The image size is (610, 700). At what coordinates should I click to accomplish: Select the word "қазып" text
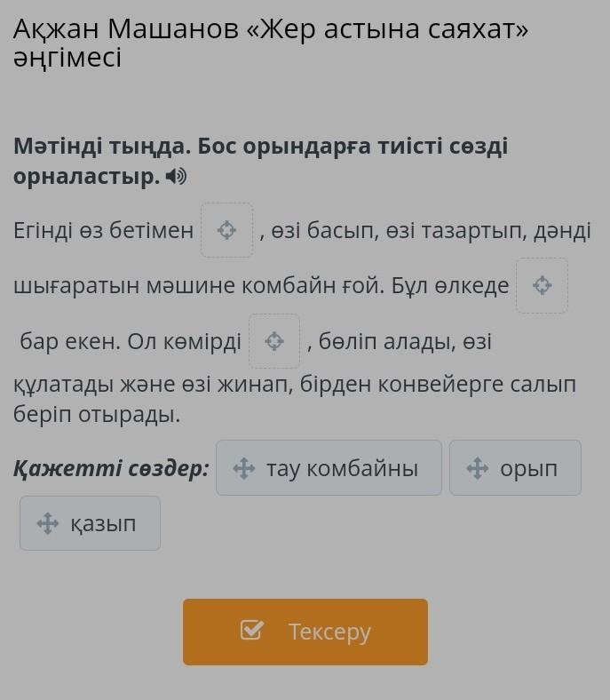point(104,524)
